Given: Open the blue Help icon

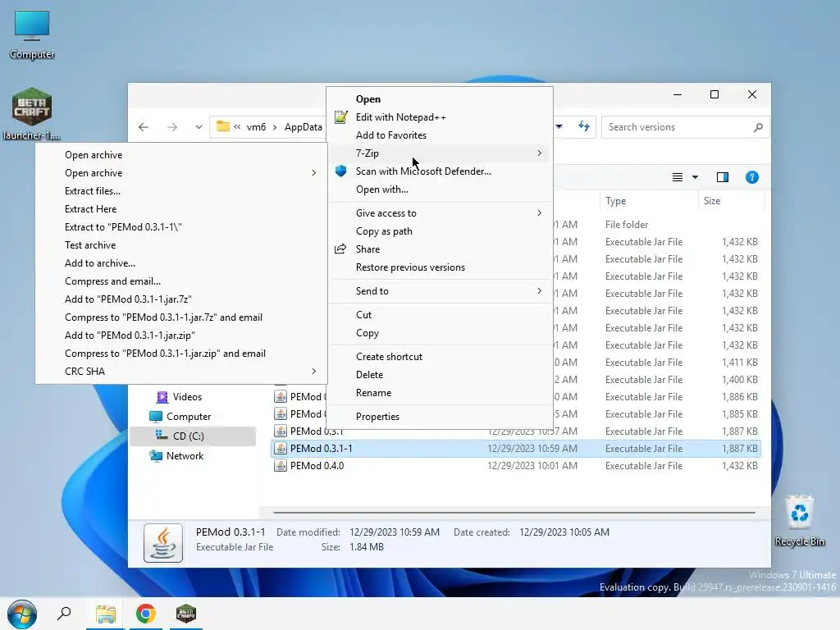Looking at the screenshot, I should (x=751, y=177).
